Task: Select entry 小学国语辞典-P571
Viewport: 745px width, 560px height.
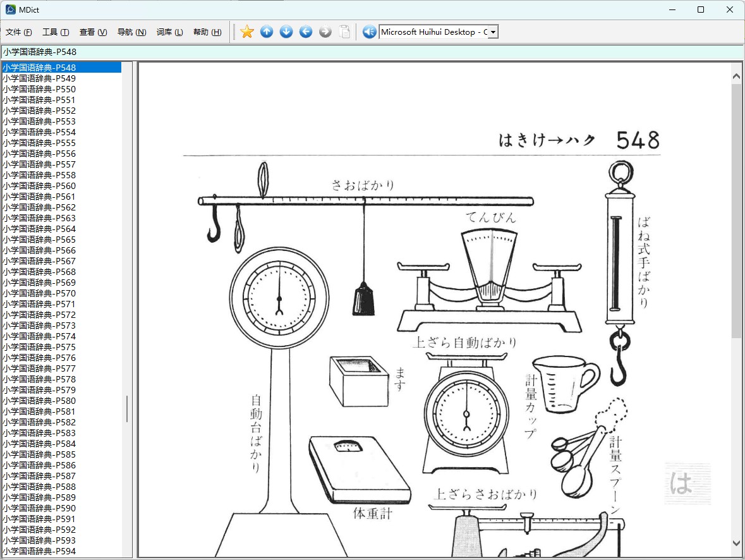Action: tap(61, 304)
